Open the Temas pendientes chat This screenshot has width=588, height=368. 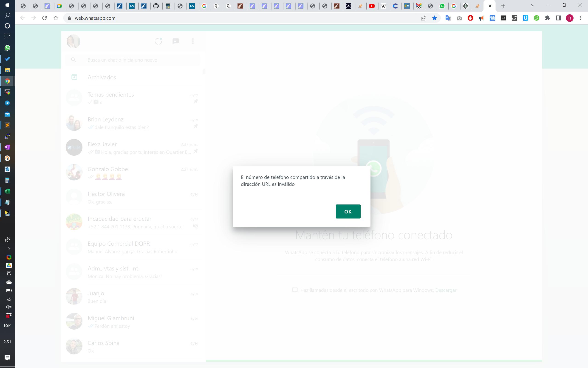pos(133,98)
